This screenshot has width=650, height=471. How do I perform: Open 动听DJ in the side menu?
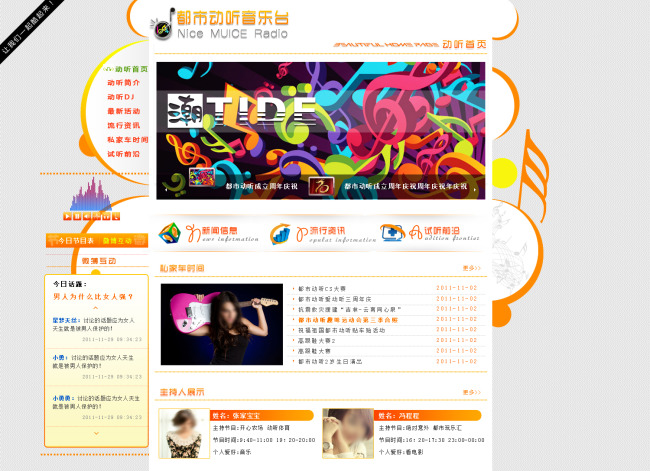121,97
